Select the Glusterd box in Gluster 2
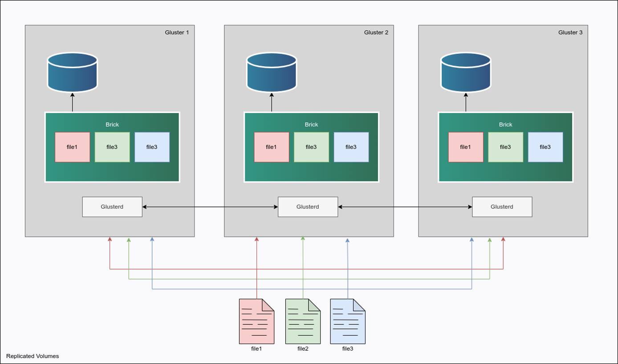 pyautogui.click(x=308, y=206)
